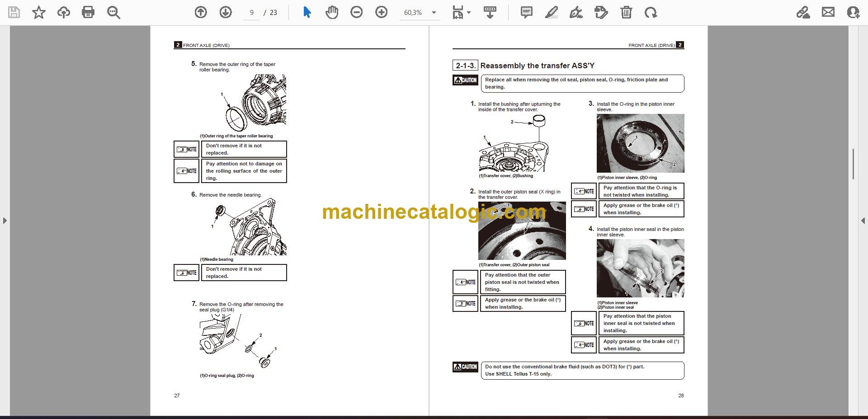This screenshot has height=419, width=868.
Task: Choose the arrow selection tool
Action: coord(307,12)
